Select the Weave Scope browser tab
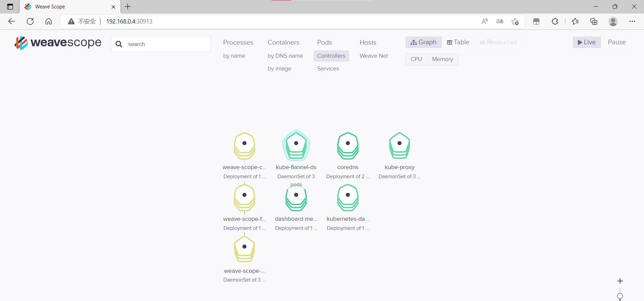Screen dimensions: 644x301 point(70,7)
